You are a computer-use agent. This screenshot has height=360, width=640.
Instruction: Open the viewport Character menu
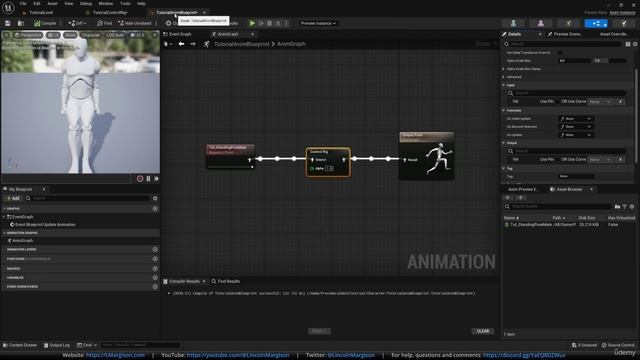[91, 35]
